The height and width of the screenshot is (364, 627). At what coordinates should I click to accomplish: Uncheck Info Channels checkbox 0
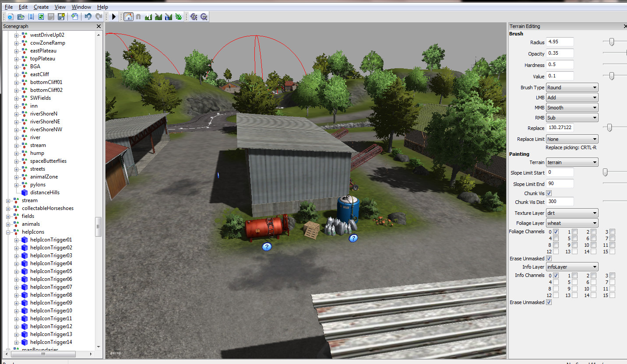[556, 276]
